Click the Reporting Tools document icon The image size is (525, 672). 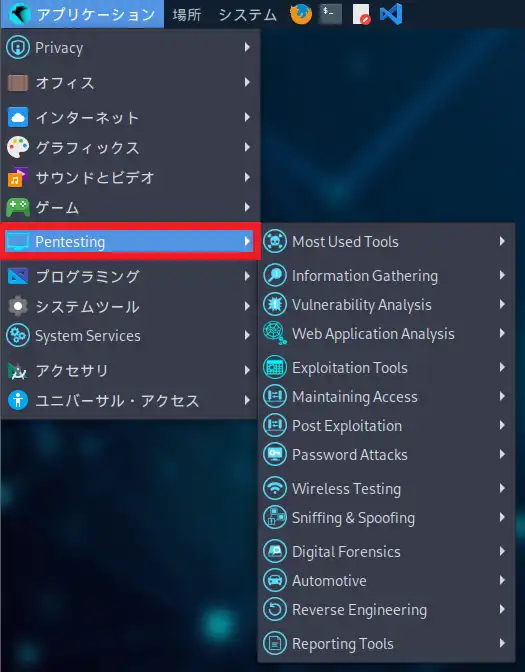(275, 643)
